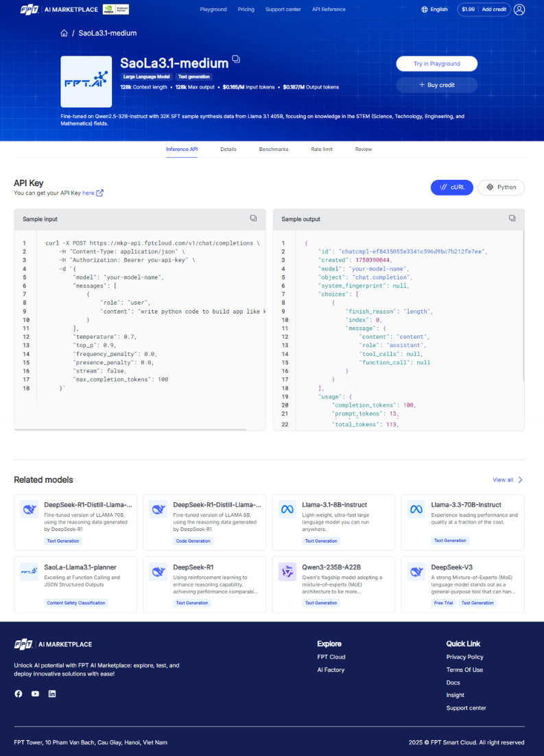Viewport: 544px width, 756px height.
Task: Select the Rate limit tab
Action: (x=322, y=150)
